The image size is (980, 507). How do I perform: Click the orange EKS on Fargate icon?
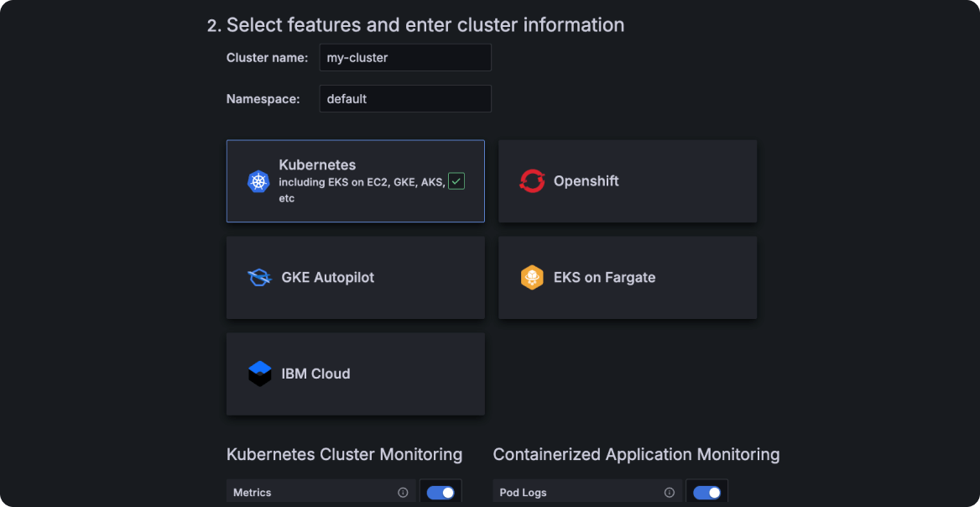point(532,278)
